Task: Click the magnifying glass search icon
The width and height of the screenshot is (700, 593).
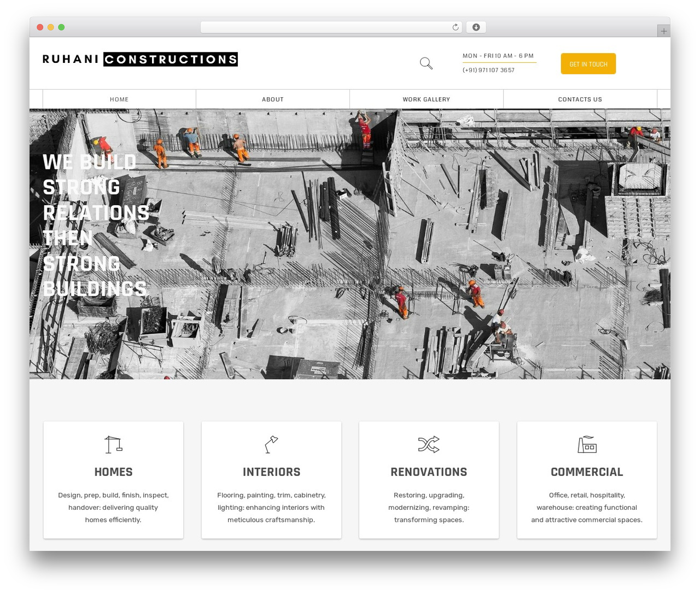Action: pos(426,63)
